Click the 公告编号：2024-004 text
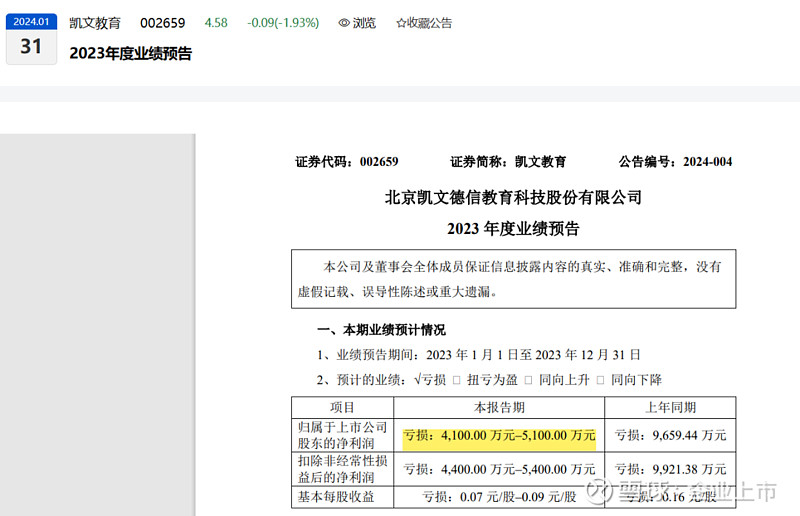 (676, 162)
